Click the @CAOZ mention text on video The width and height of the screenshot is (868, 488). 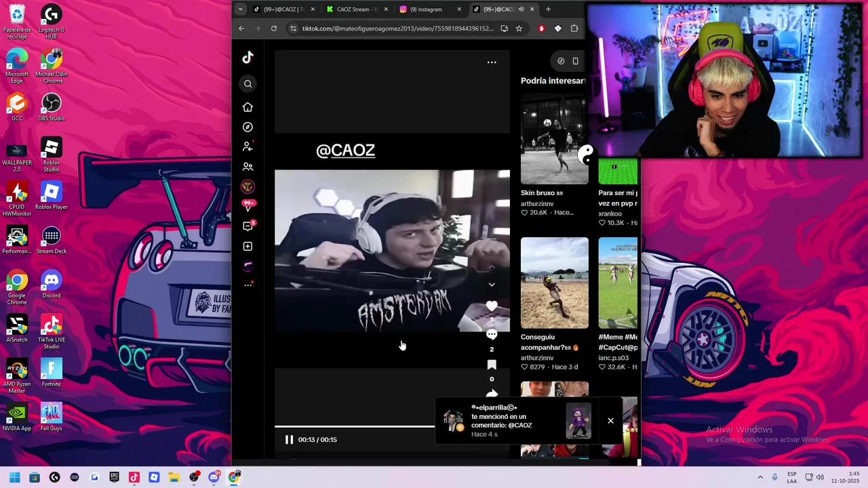pos(345,150)
